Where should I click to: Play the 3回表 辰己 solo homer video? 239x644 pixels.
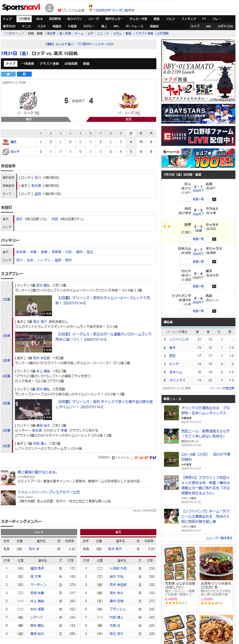coord(34,342)
